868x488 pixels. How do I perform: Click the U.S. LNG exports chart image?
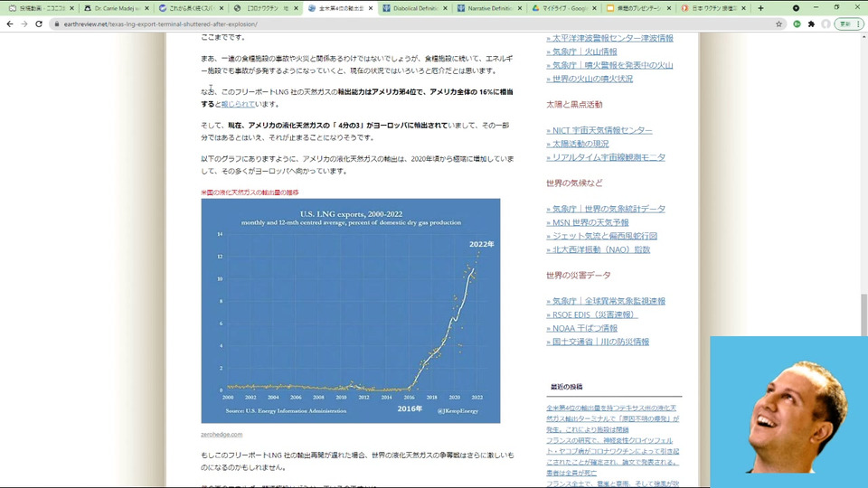[x=351, y=311]
